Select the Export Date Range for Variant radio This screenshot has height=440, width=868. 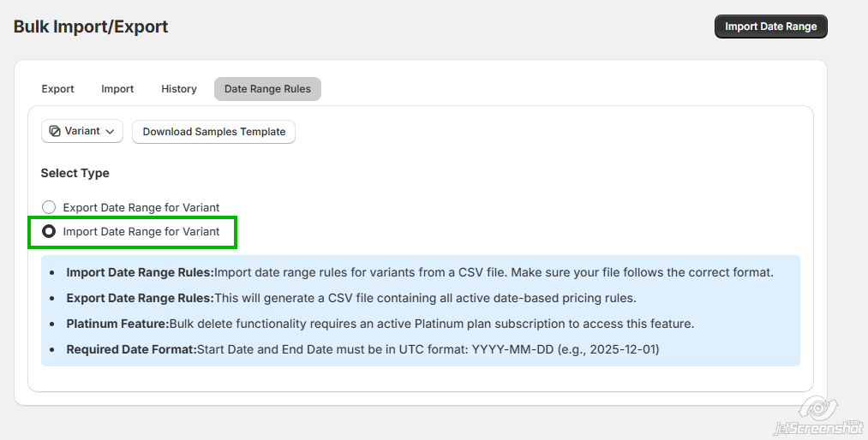tap(49, 207)
